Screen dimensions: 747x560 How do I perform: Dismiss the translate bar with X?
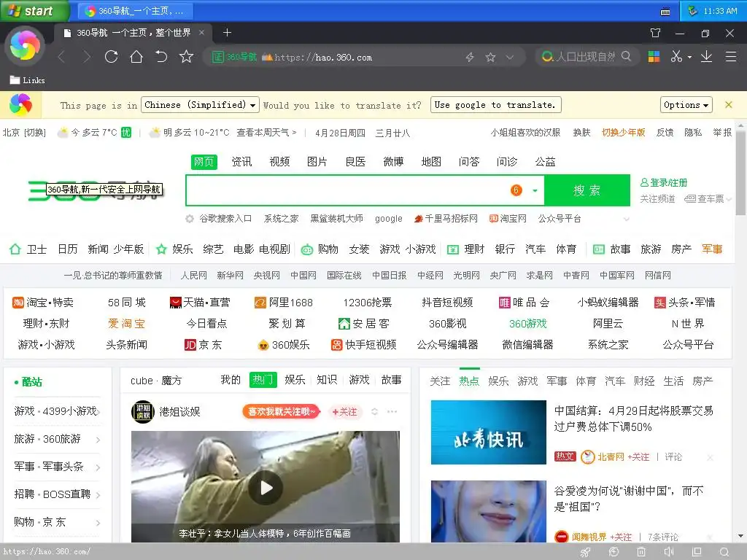click(x=729, y=105)
